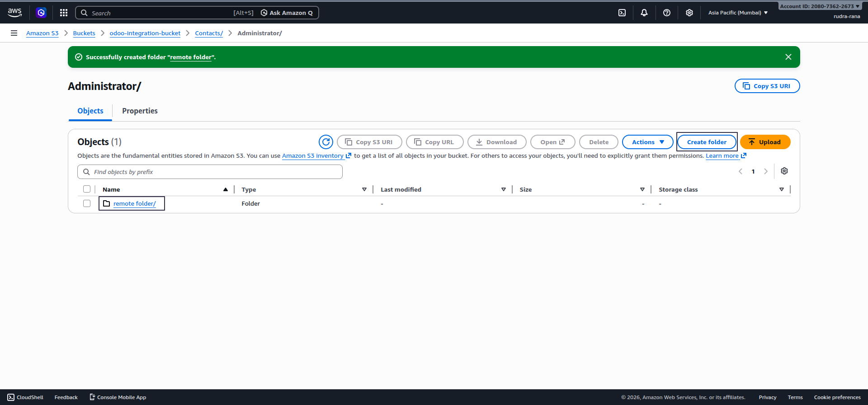Navigate to Buckets in the breadcrumb

pyautogui.click(x=84, y=33)
